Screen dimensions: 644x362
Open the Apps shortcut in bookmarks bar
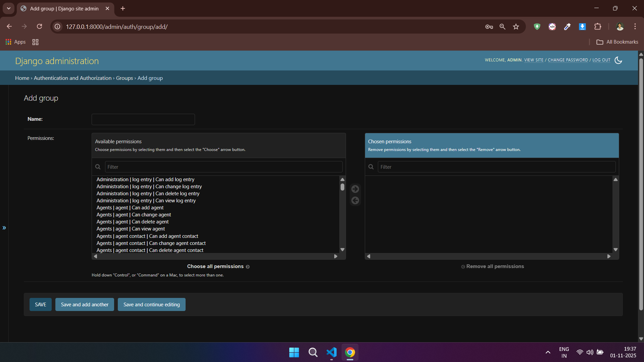pos(15,42)
